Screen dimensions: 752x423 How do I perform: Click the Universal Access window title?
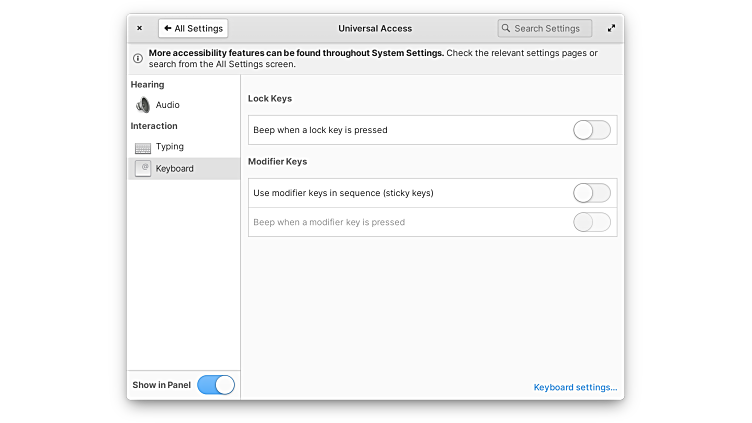coord(375,29)
